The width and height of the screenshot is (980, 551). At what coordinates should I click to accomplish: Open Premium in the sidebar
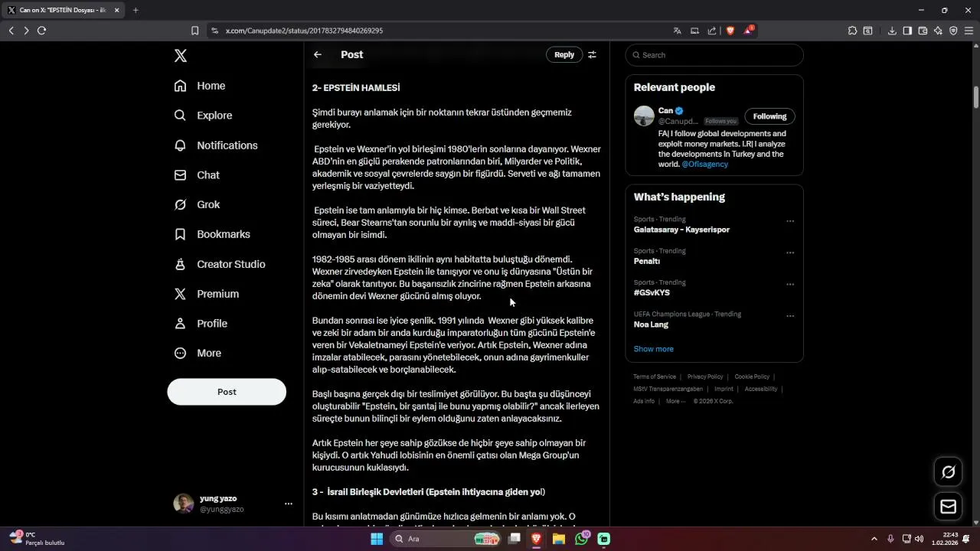click(207, 294)
